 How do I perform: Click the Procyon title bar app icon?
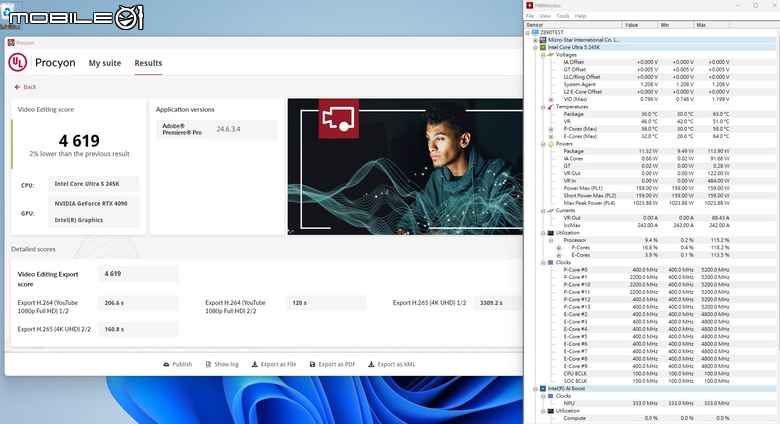coord(11,43)
